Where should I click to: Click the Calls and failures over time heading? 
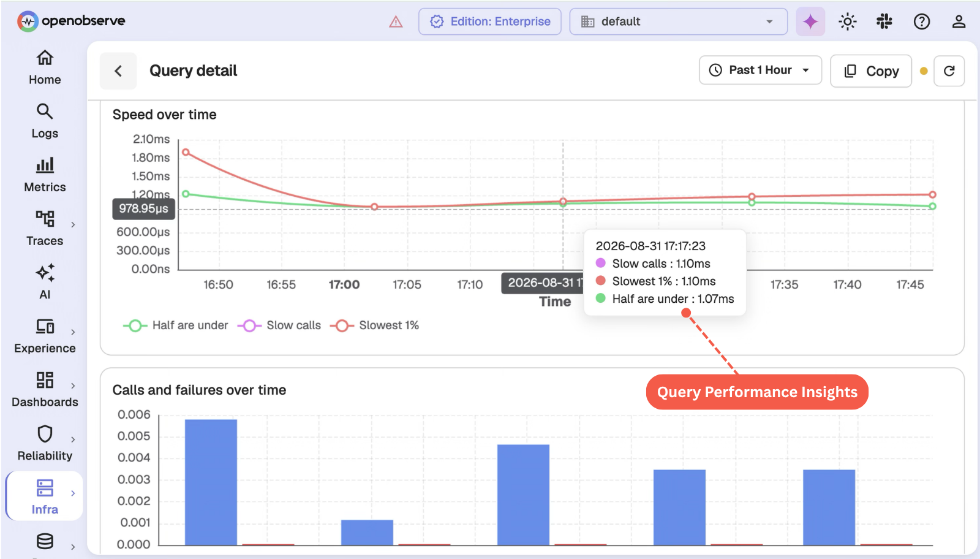[199, 390]
